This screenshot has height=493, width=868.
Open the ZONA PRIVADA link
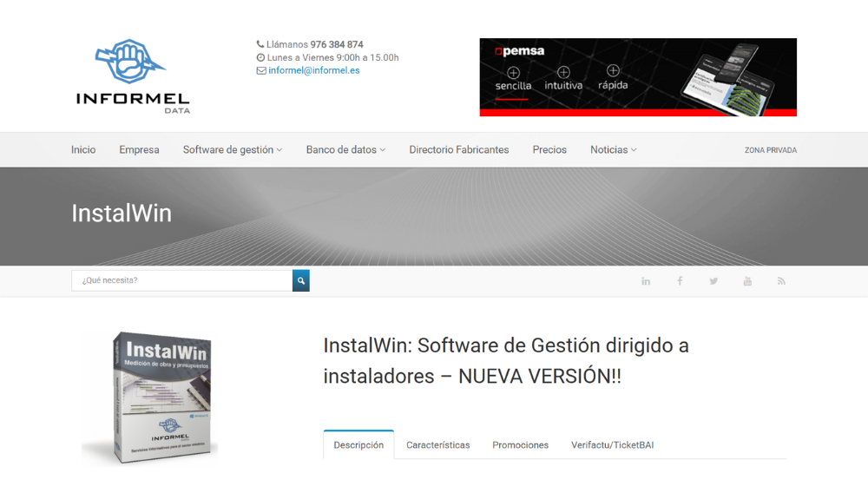coord(771,150)
